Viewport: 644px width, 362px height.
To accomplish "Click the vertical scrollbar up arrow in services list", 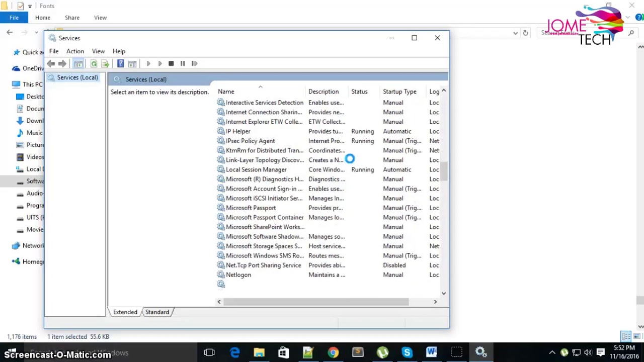I will tap(444, 91).
